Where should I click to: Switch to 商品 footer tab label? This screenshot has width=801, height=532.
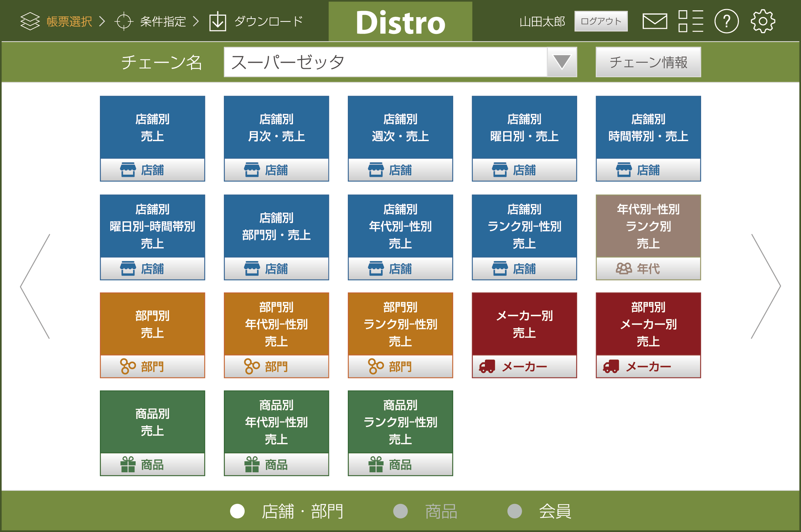coord(441,511)
